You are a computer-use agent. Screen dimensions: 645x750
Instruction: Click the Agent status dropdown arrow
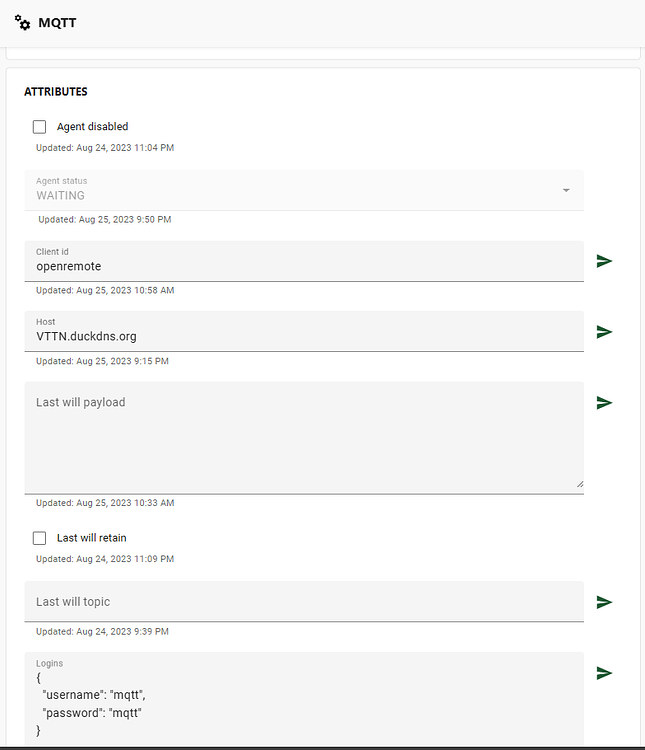[566, 190]
